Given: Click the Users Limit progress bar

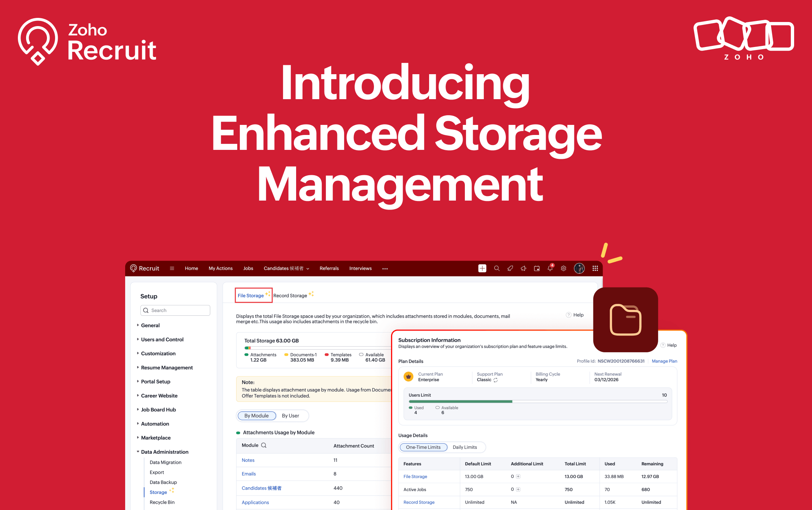Looking at the screenshot, I should click(537, 402).
